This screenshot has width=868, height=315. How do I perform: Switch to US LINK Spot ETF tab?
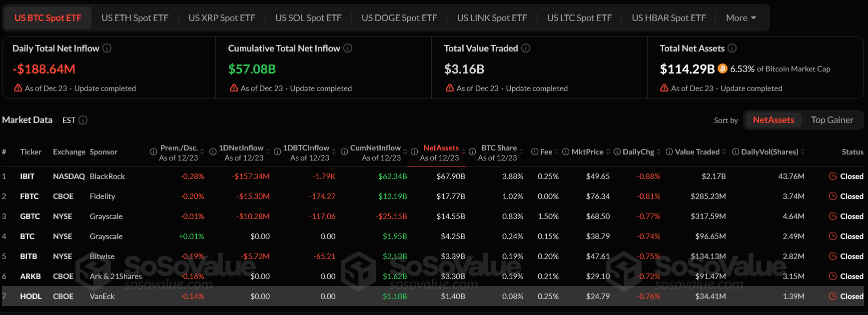(492, 18)
